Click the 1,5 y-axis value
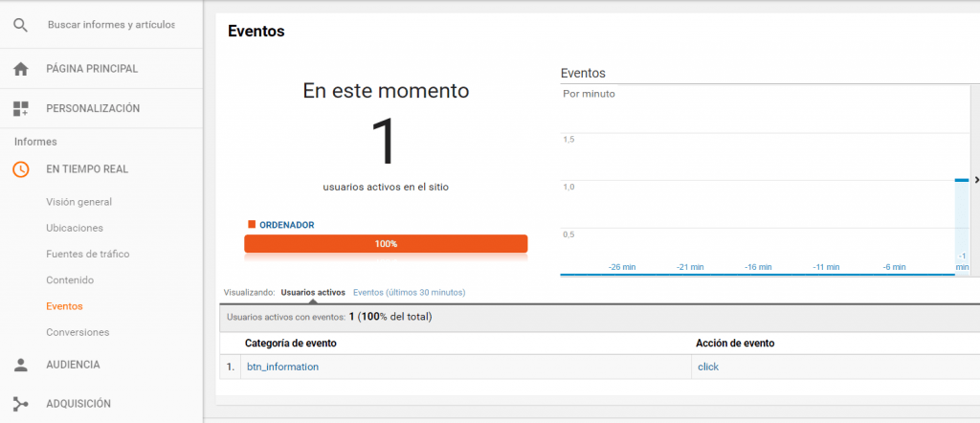This screenshot has height=423, width=980. [568, 140]
